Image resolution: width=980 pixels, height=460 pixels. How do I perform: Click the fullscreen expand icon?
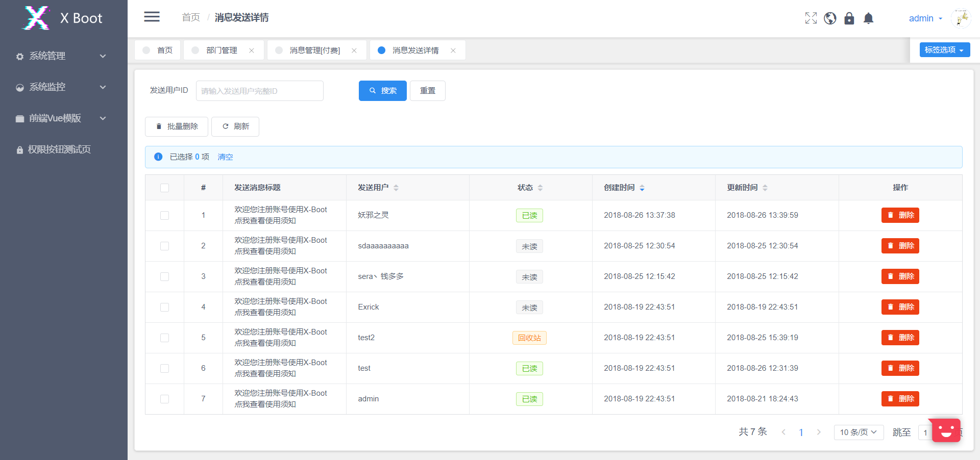point(811,18)
